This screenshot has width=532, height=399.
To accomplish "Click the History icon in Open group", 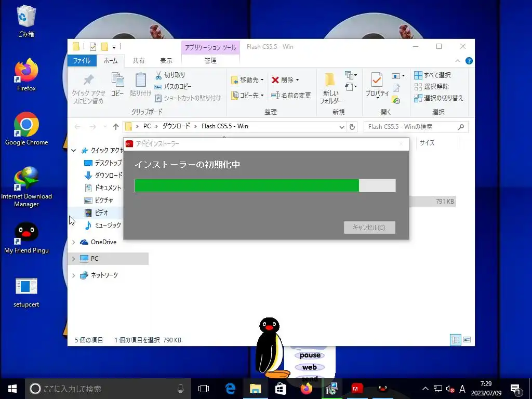I will 396,100.
